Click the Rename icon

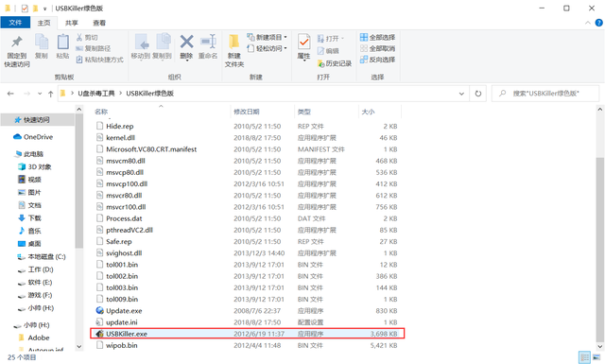click(208, 42)
